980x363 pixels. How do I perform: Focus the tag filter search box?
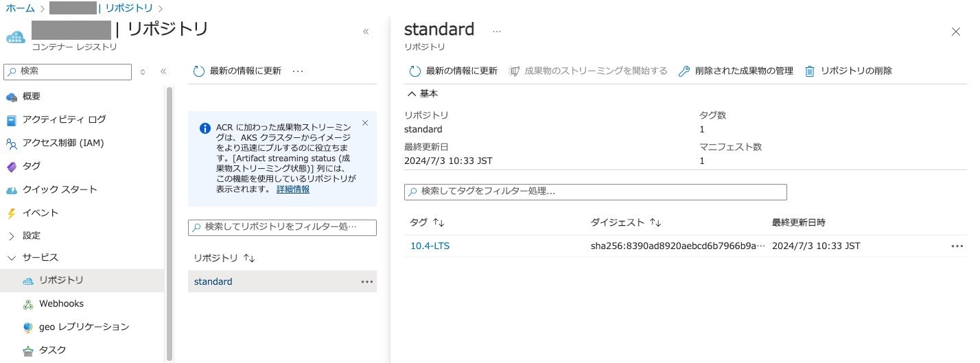point(596,191)
